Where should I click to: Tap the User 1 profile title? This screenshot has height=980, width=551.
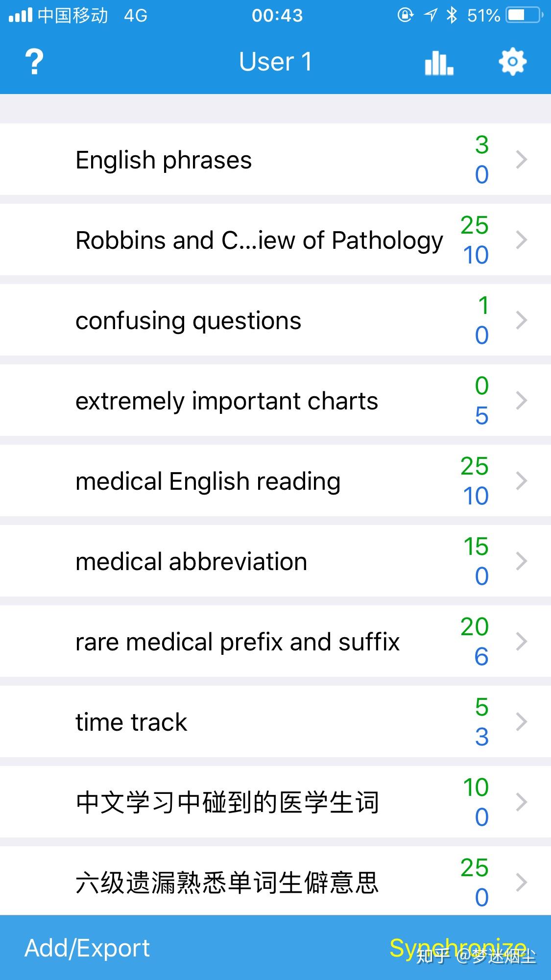coord(275,62)
